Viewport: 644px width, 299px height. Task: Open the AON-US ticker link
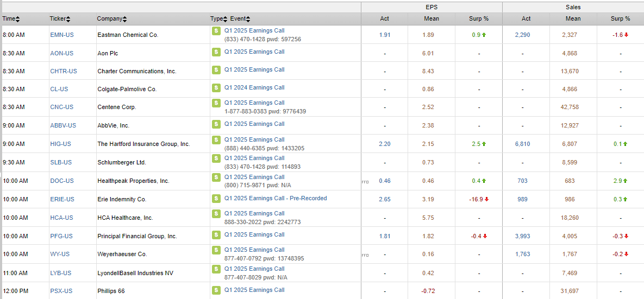tap(61, 53)
